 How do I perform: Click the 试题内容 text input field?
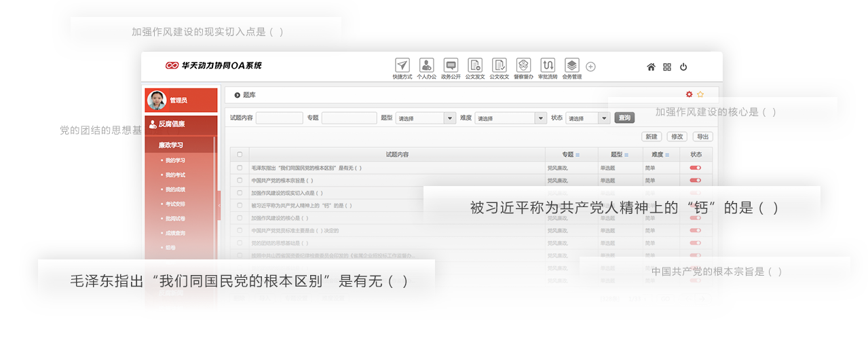click(x=279, y=118)
